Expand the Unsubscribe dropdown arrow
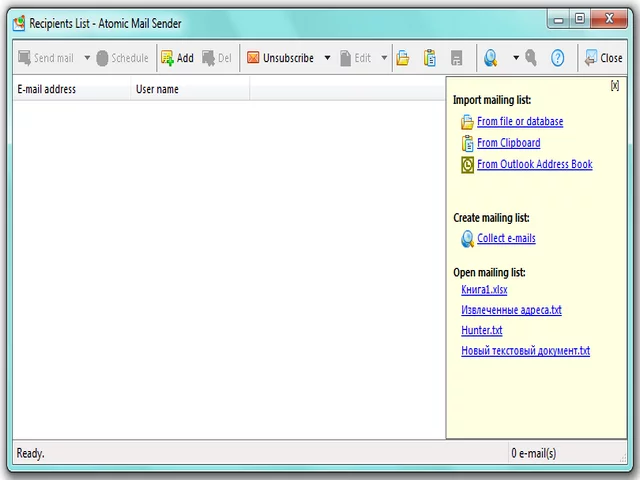The height and width of the screenshot is (480, 640). coord(325,58)
